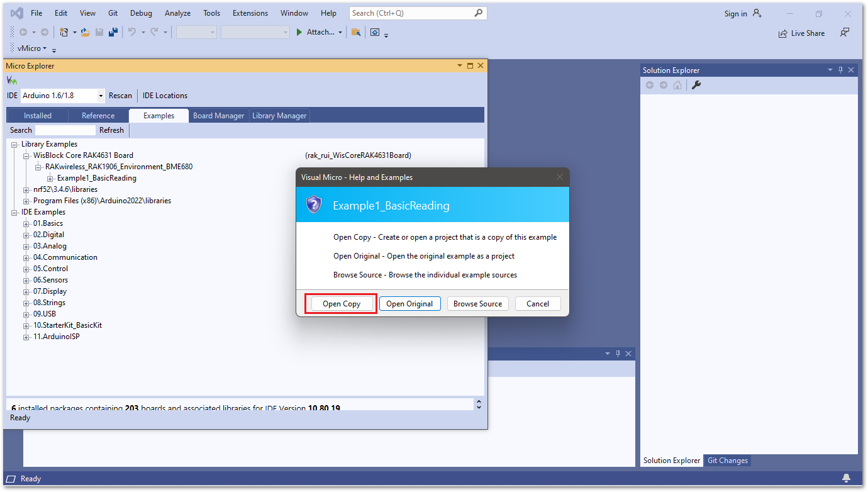Click the IDE Locations button
Viewport: 868px width, 492px height.
165,96
